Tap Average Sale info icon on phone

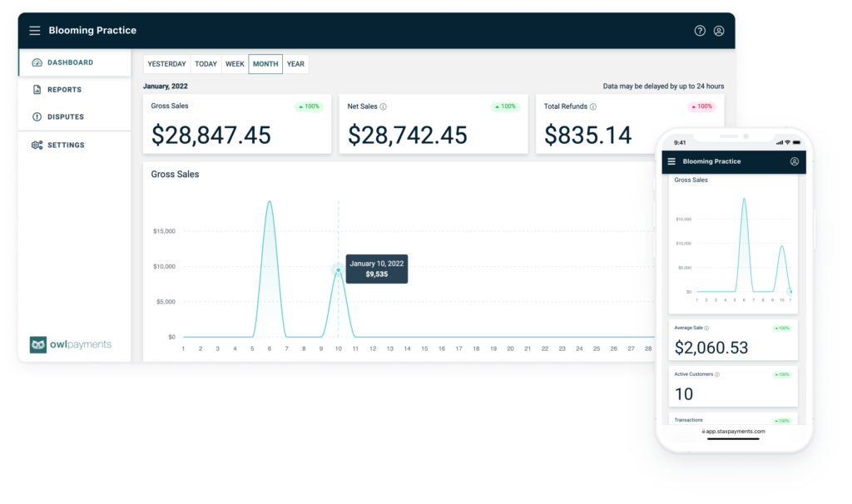tap(706, 328)
